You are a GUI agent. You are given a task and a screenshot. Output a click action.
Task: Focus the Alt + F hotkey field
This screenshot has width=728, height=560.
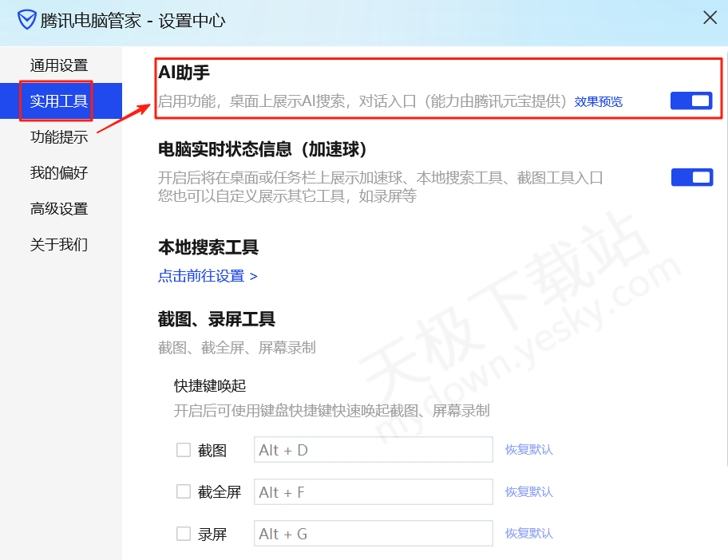[373, 491]
